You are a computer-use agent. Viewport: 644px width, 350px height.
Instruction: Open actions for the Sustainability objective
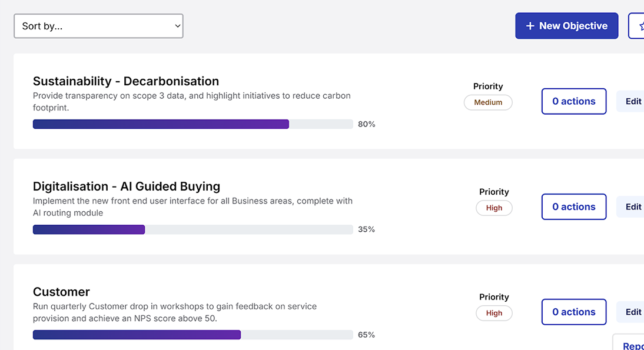(573, 101)
